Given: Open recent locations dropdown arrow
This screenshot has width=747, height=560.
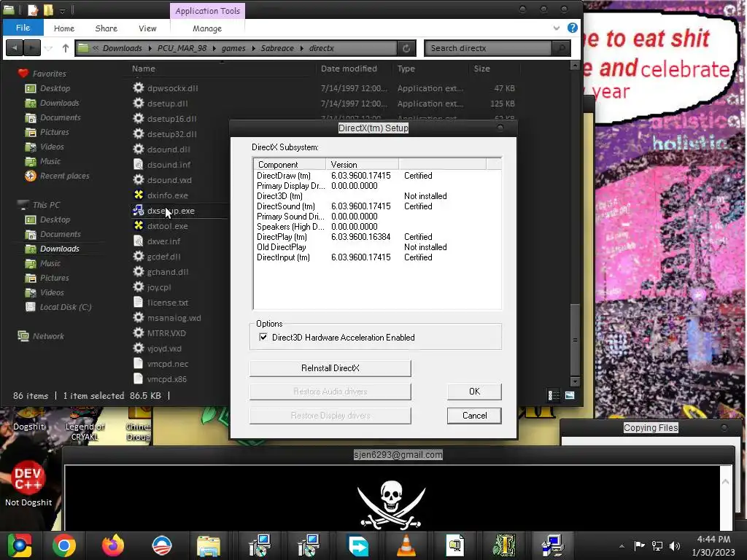Looking at the screenshot, I should tap(48, 48).
